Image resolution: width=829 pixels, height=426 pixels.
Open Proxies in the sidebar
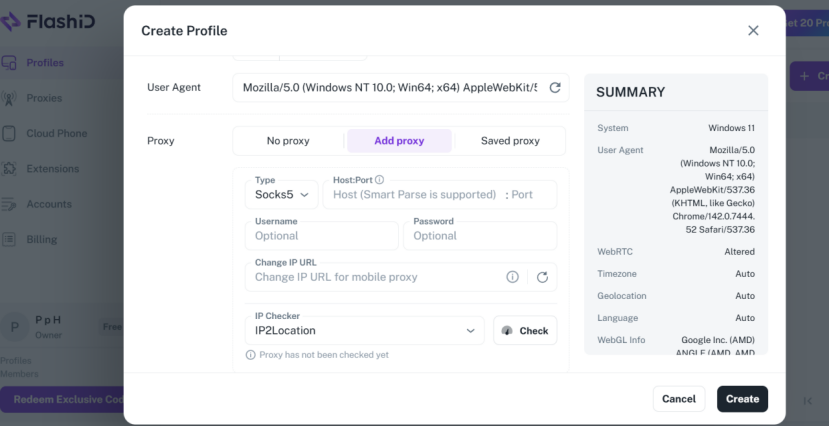(44, 98)
